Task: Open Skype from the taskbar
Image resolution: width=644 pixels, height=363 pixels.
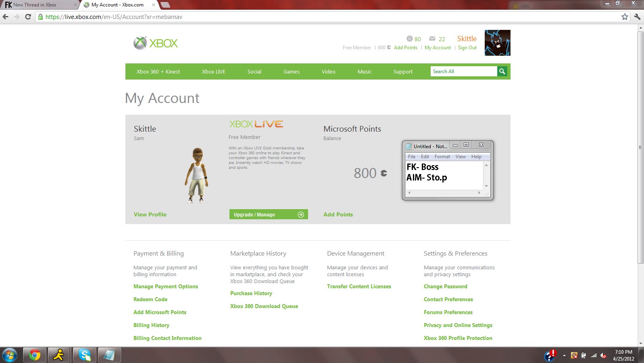Action: pos(85,355)
